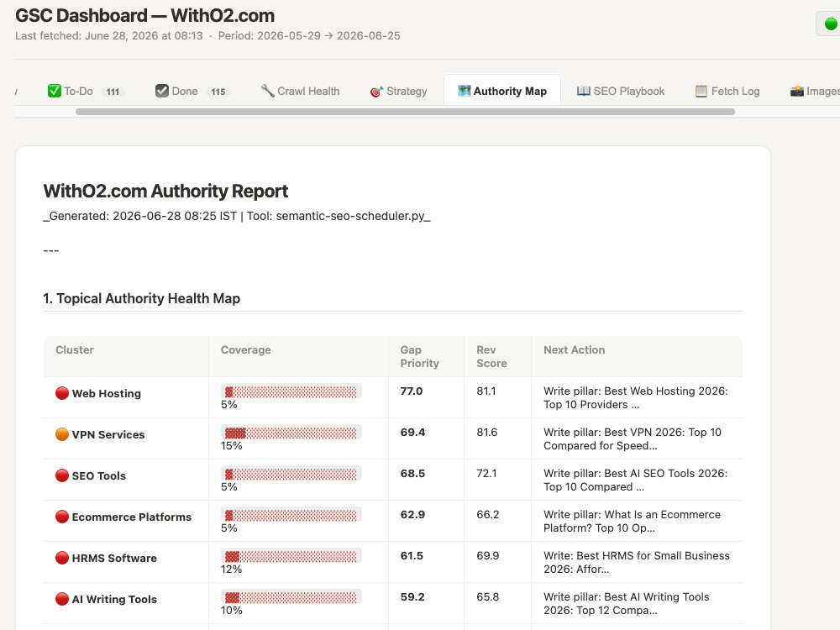Click gap priority value 77.0
The image size is (840, 630).
pyautogui.click(x=412, y=391)
